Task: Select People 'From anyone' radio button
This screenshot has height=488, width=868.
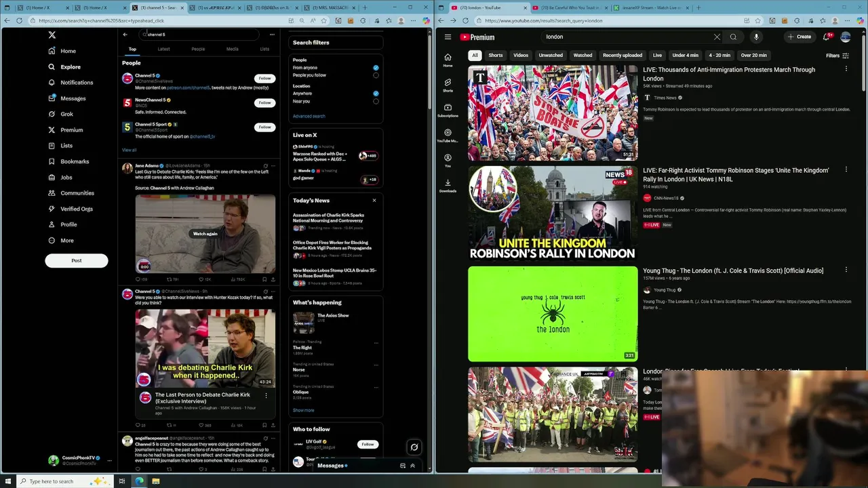Action: (376, 68)
